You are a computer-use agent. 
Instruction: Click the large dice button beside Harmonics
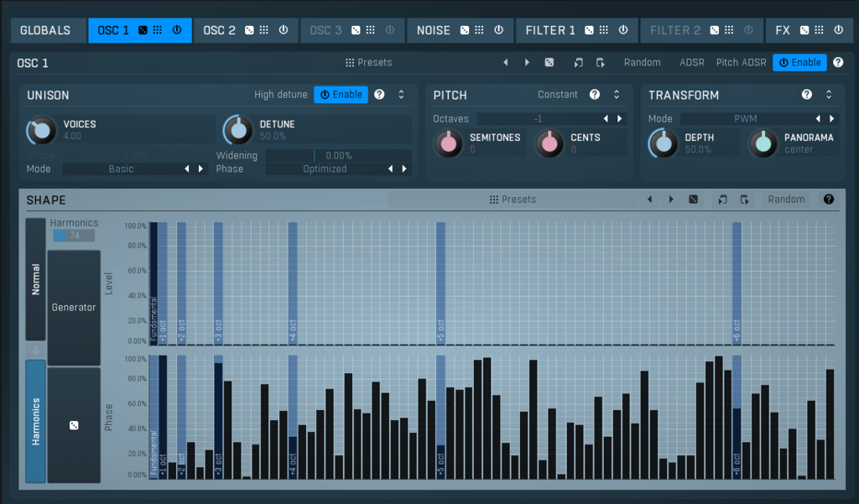[x=74, y=426]
